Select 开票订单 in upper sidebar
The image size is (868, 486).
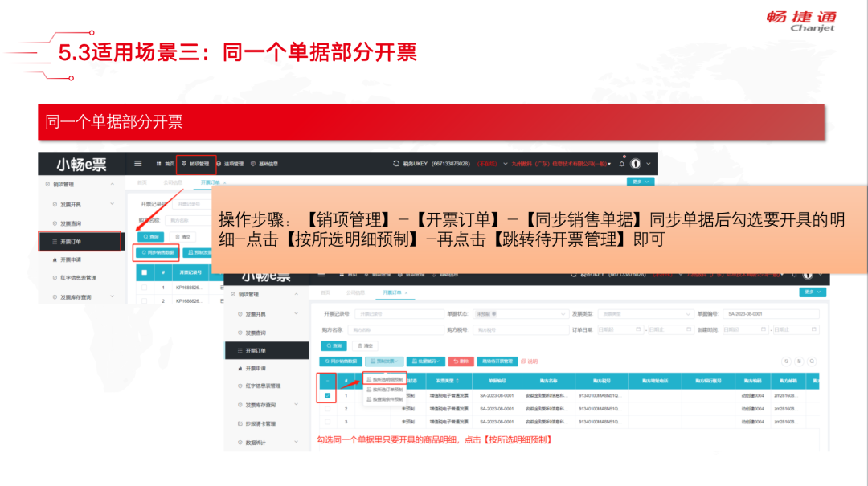pos(80,242)
